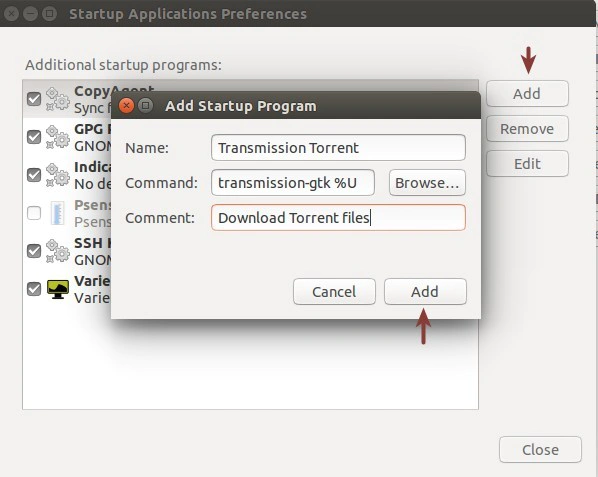
Task: Toggle the GPG entry checkbox
Action: pos(34,137)
